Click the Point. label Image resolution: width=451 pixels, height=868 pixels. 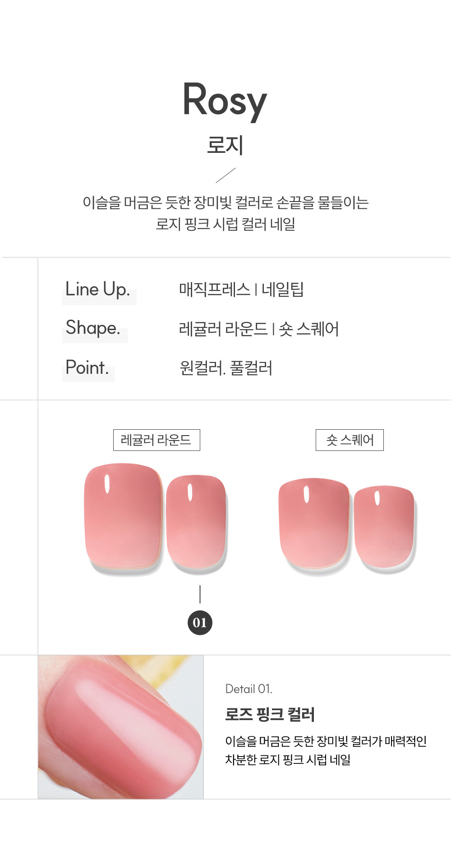(87, 368)
